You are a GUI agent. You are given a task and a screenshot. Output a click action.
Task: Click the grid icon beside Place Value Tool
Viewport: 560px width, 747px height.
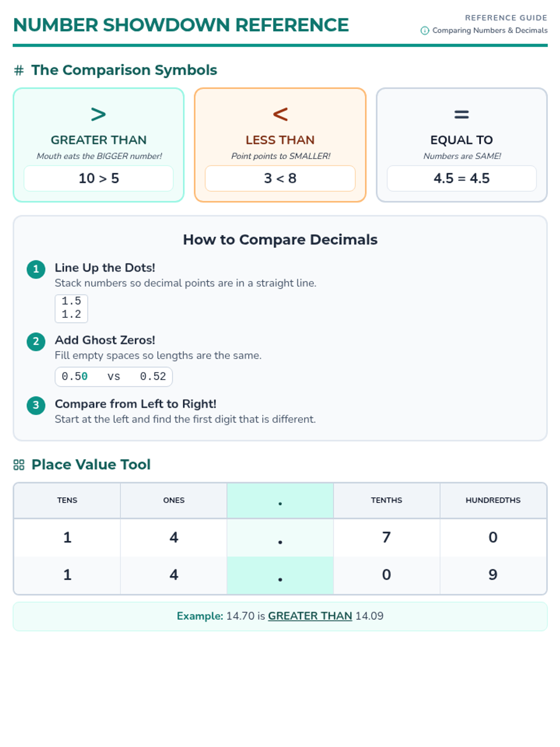click(19, 465)
